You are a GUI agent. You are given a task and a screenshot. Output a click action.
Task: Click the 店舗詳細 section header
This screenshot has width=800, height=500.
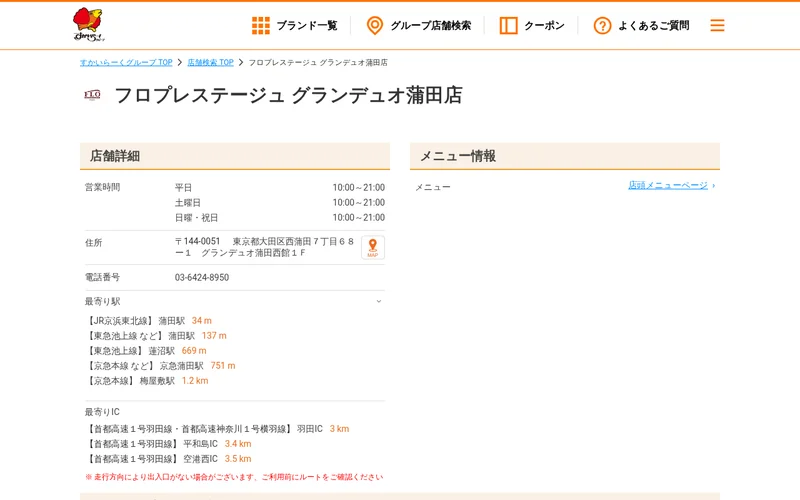pyautogui.click(x=235, y=156)
